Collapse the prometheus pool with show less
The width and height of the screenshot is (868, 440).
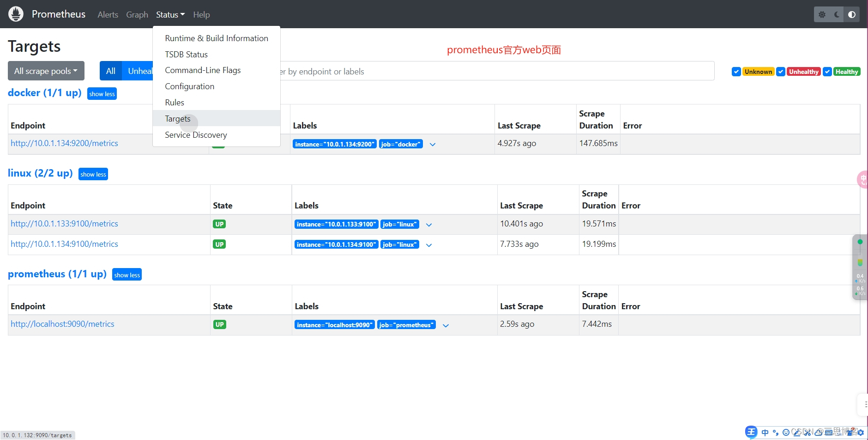(127, 275)
